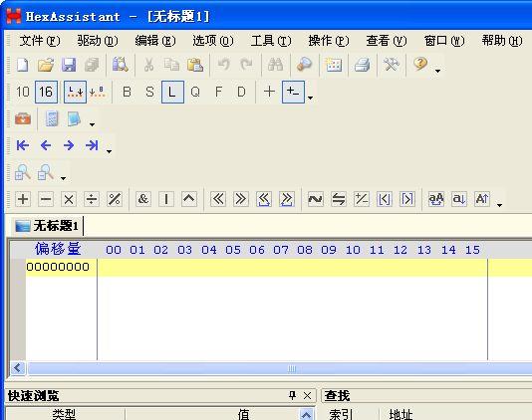Apply the divide (÷) operation button

click(92, 199)
